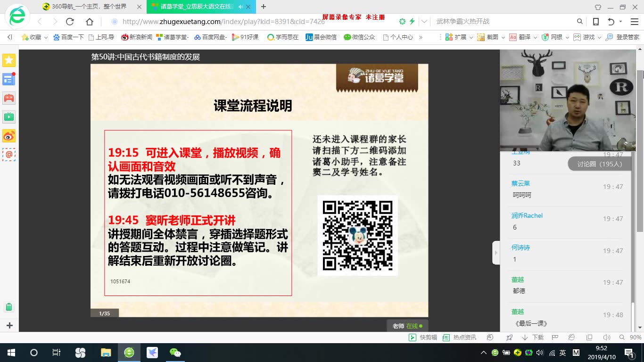644x362 pixels.
Task: Open a new tab with the plus button
Action: [263, 7]
